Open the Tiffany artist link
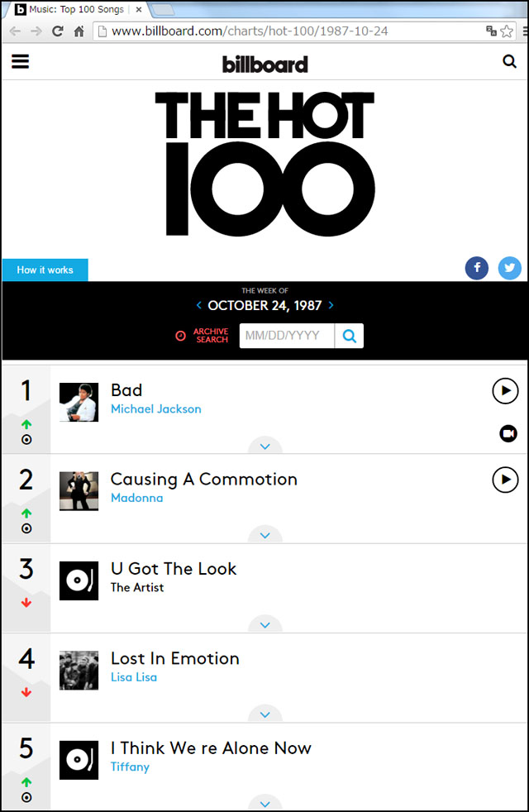 [x=130, y=767]
